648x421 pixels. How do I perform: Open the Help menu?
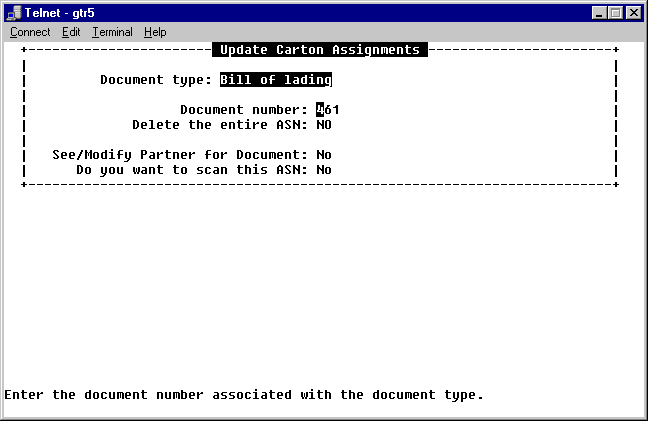pos(155,32)
